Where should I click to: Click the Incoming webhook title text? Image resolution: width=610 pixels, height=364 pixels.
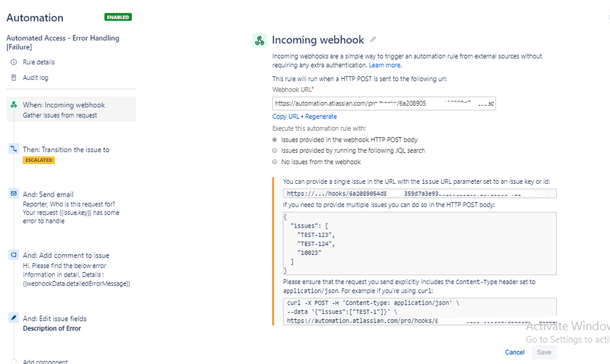point(318,40)
